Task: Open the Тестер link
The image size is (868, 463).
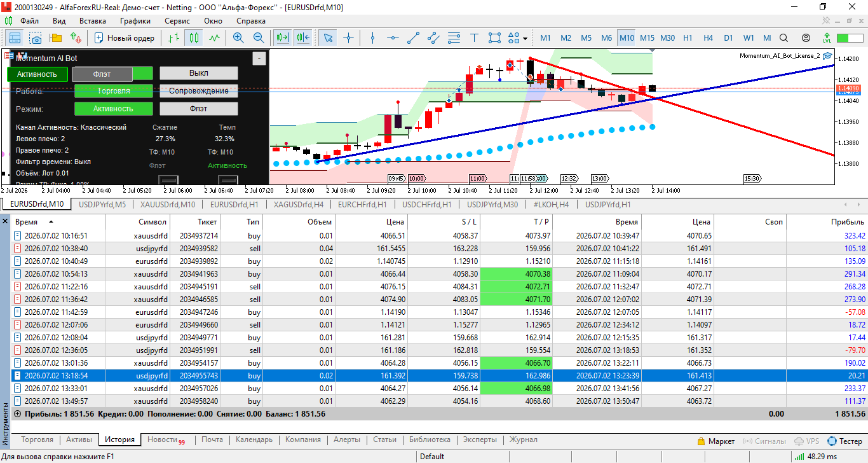Action: click(844, 441)
